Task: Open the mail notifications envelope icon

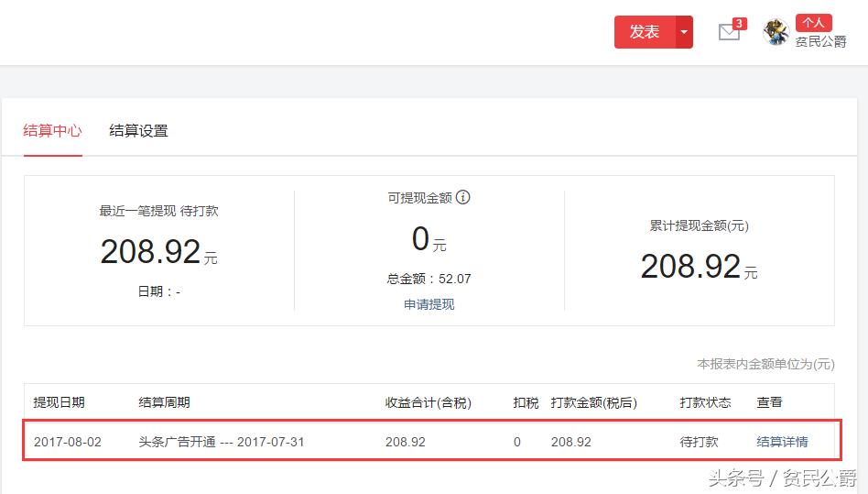Action: 729,33
